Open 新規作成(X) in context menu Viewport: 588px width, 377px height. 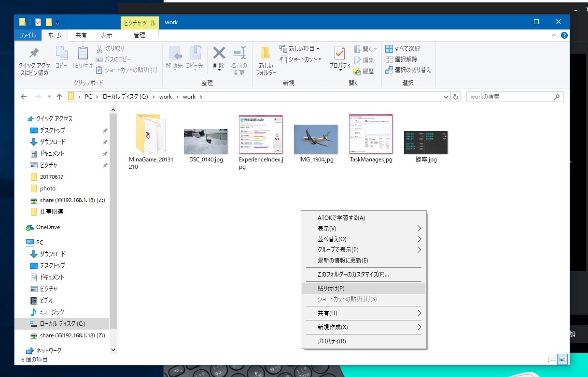pyautogui.click(x=364, y=327)
